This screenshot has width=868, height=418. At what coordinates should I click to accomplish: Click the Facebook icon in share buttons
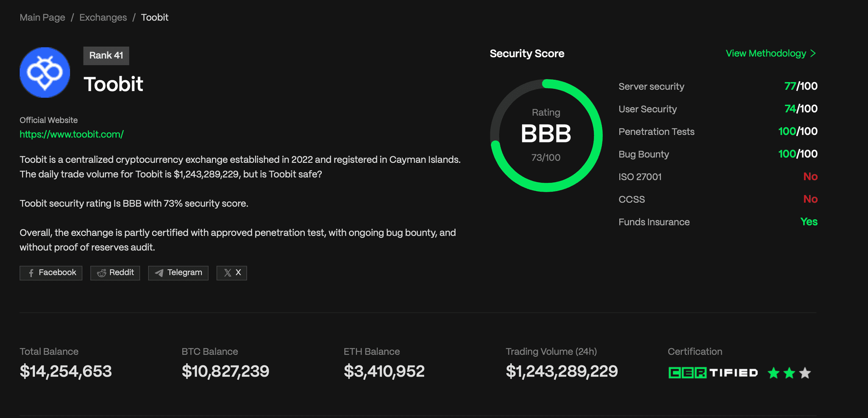(31, 273)
